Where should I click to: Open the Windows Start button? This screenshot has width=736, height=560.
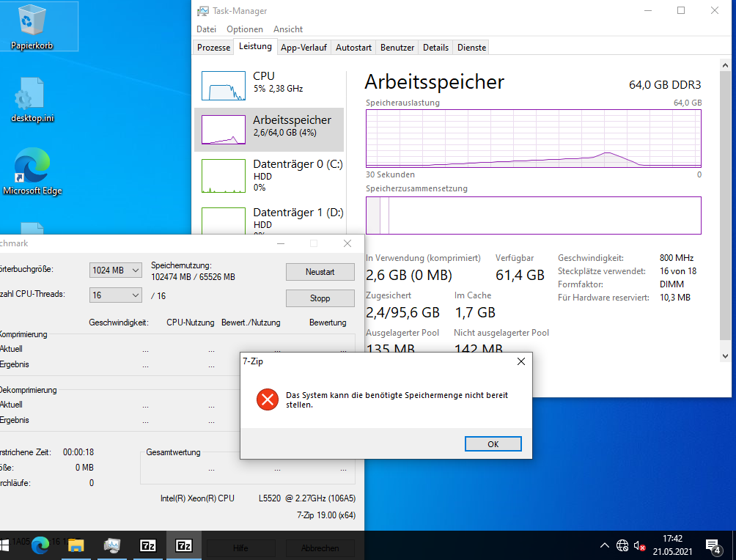tap(4, 545)
